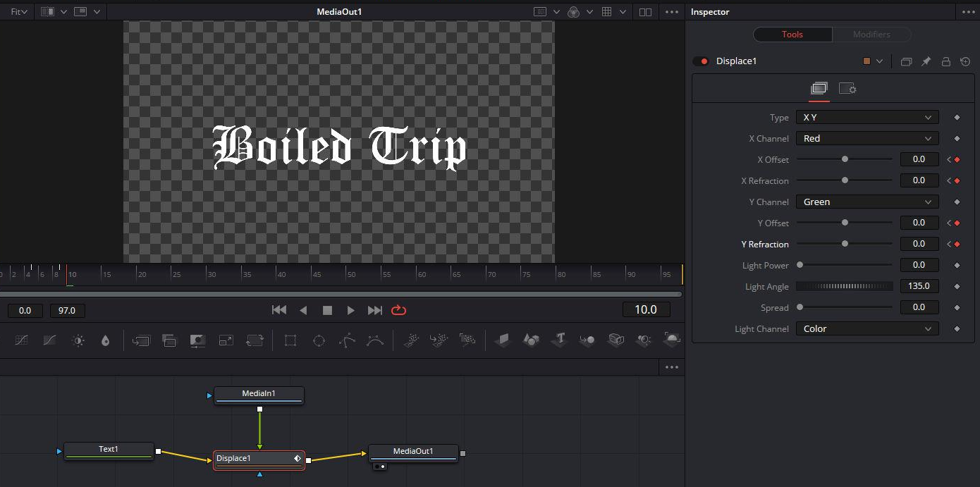This screenshot has width=980, height=487.
Task: Open the Inspector options menu
Action: click(969, 12)
